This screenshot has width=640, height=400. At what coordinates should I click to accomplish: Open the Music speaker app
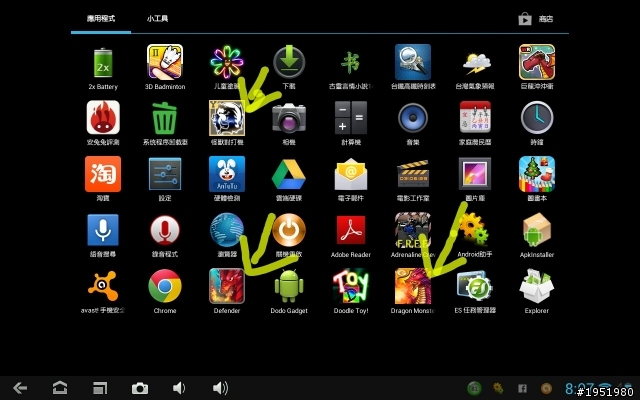tap(413, 118)
